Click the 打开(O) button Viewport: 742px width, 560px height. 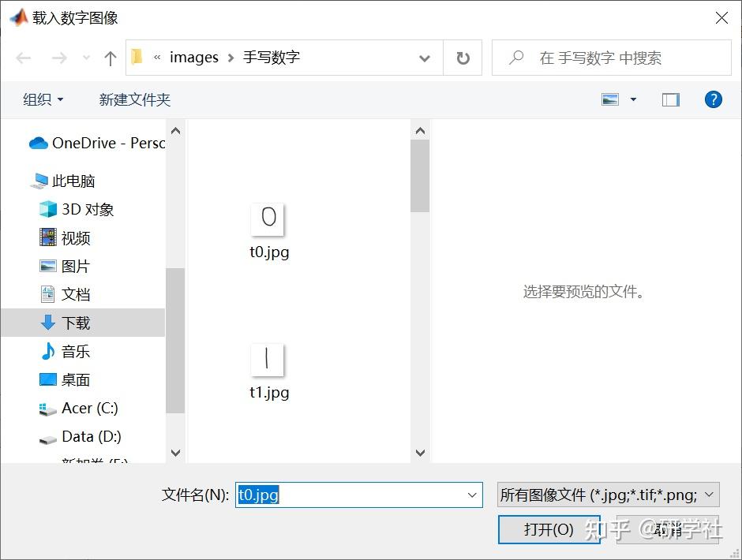(549, 530)
